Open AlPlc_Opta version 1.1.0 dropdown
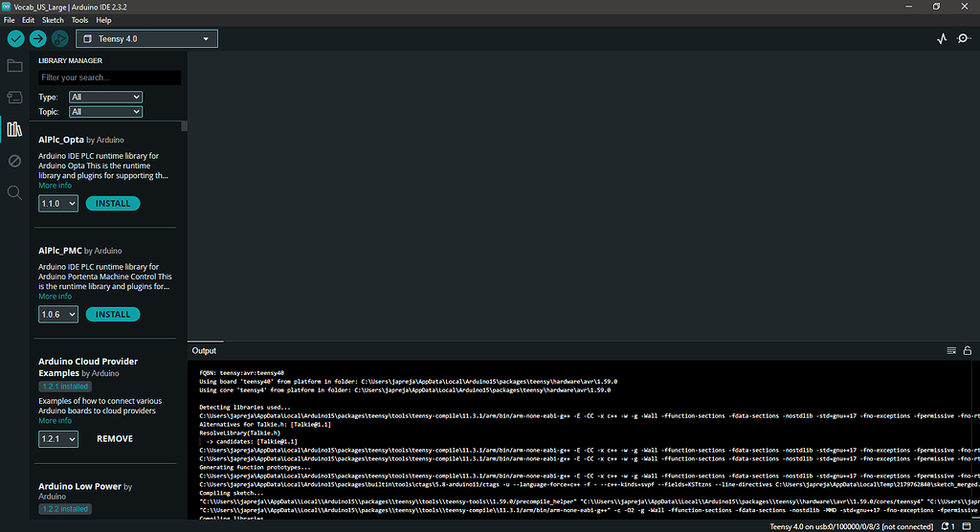980x532 pixels. pos(58,204)
